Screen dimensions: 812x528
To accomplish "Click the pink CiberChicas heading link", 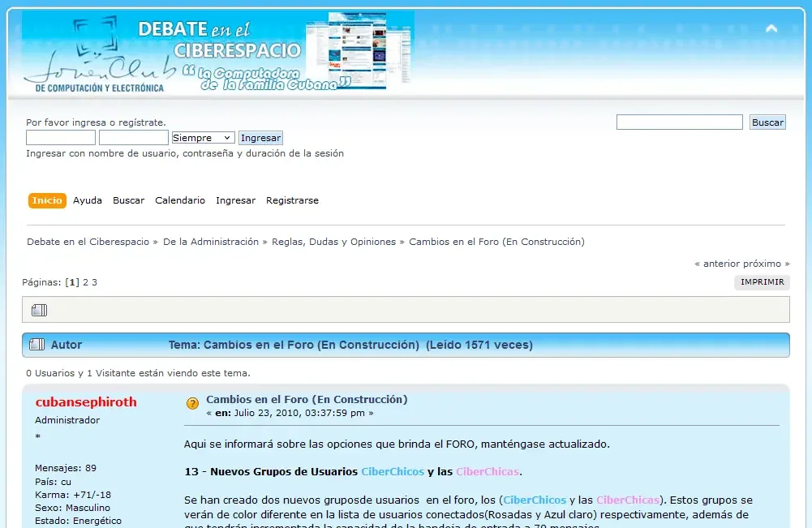I will (x=488, y=471).
